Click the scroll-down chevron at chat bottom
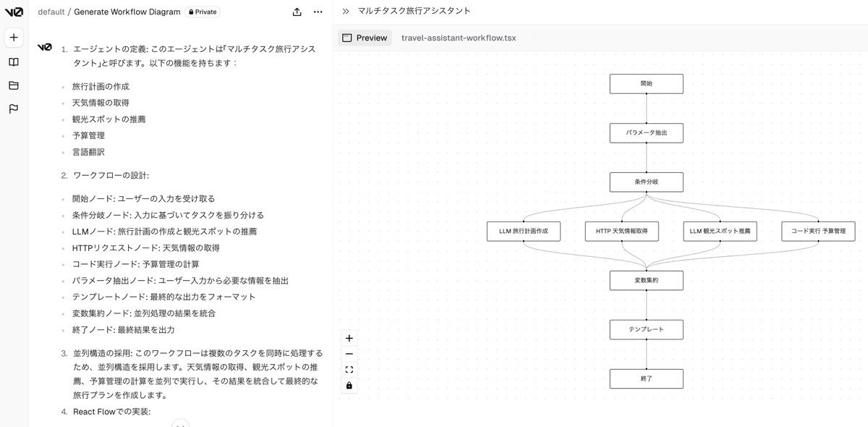This screenshot has width=868, height=427. [181, 424]
